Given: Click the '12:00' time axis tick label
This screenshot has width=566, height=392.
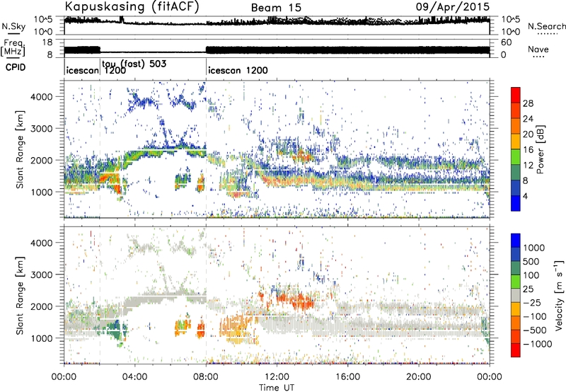Looking at the screenshot, I should click(277, 377).
